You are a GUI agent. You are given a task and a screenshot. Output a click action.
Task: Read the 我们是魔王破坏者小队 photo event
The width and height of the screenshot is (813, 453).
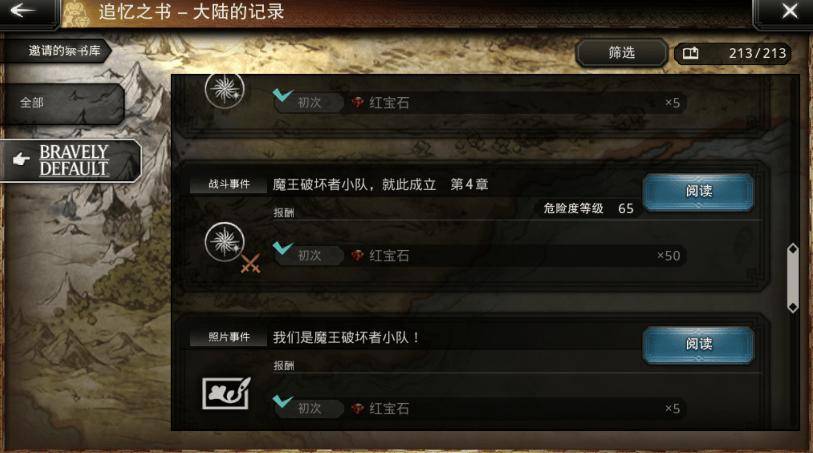point(698,344)
